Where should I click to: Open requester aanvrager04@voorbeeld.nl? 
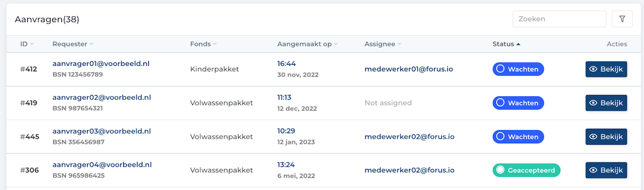click(x=102, y=165)
